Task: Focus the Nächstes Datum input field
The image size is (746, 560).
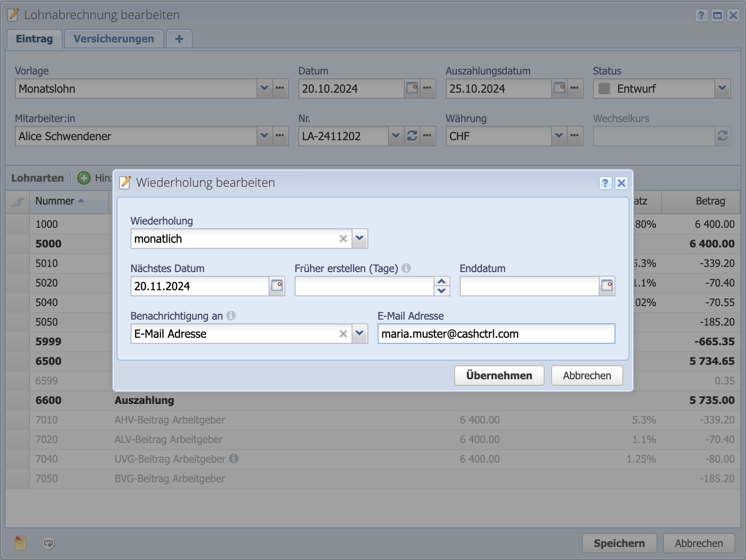Action: pos(200,286)
